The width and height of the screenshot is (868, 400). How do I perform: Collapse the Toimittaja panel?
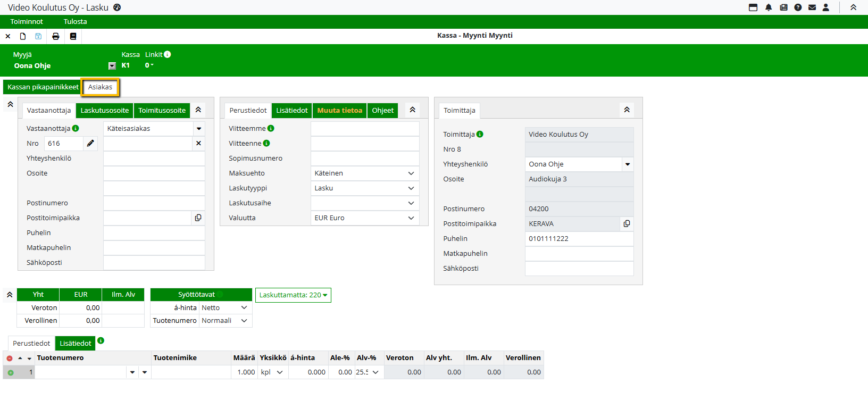pos(627,110)
